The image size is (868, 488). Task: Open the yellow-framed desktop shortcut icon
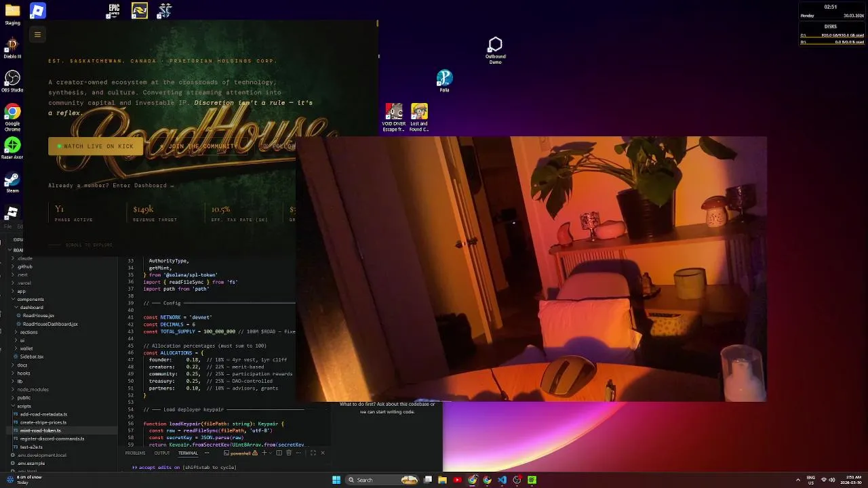(x=140, y=10)
